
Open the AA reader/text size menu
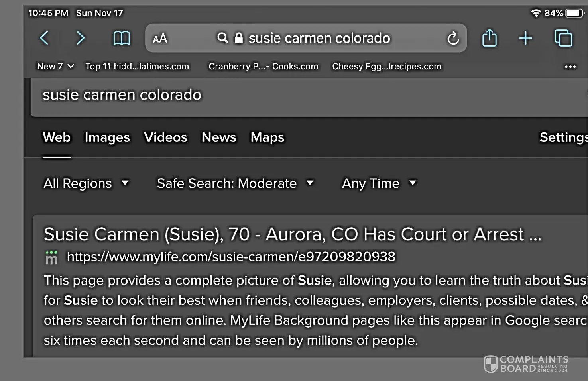click(160, 39)
